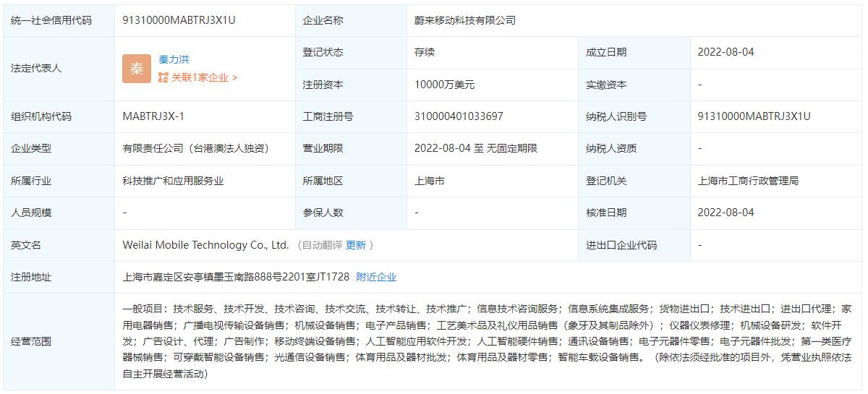
Task: Select the 营业期限 date range value
Action: pyautogui.click(x=475, y=148)
